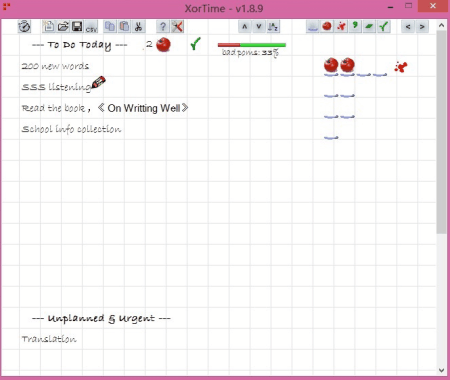Add a planned pomodoro slot from toolbar
This screenshot has height=380, width=450.
point(313,26)
